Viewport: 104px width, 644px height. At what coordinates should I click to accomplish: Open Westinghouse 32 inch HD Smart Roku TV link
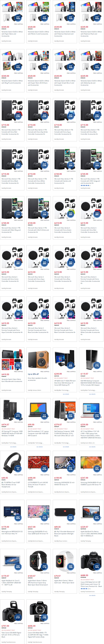pyautogui.click(x=12, y=532)
